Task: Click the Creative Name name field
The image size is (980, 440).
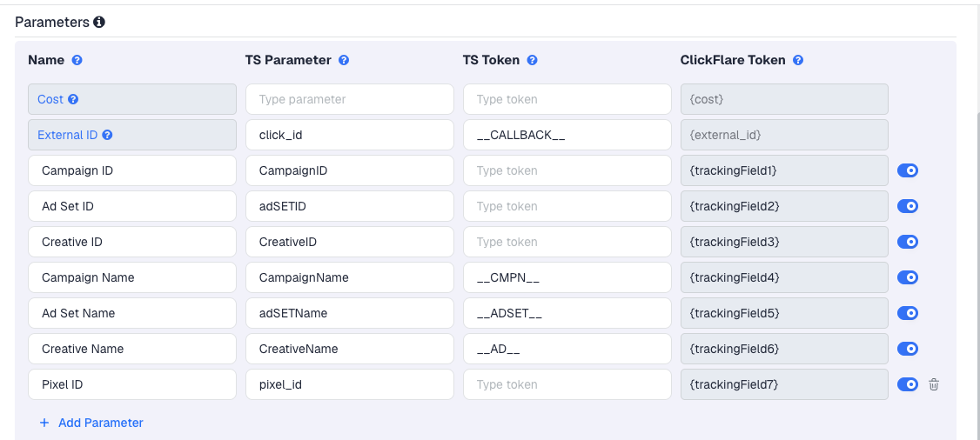Action: coord(132,348)
